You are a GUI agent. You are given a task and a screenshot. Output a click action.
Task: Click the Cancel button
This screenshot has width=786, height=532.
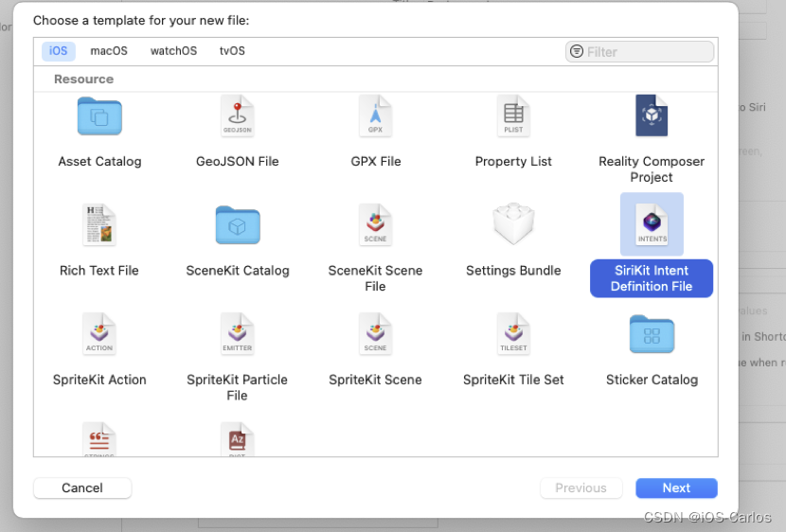coord(82,488)
